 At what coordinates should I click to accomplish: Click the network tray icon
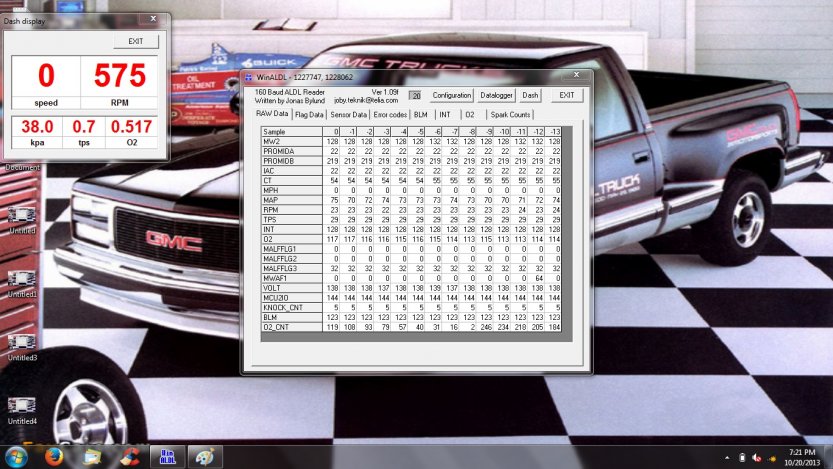[771, 458]
